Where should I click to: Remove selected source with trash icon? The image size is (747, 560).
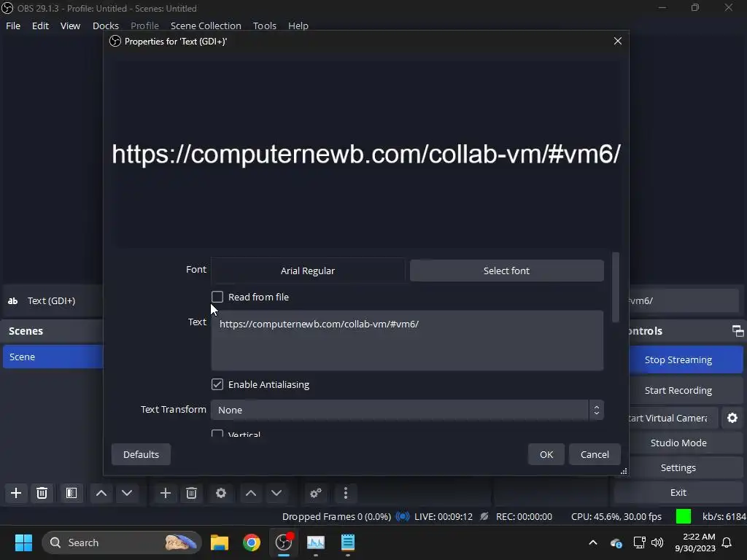pos(192,493)
